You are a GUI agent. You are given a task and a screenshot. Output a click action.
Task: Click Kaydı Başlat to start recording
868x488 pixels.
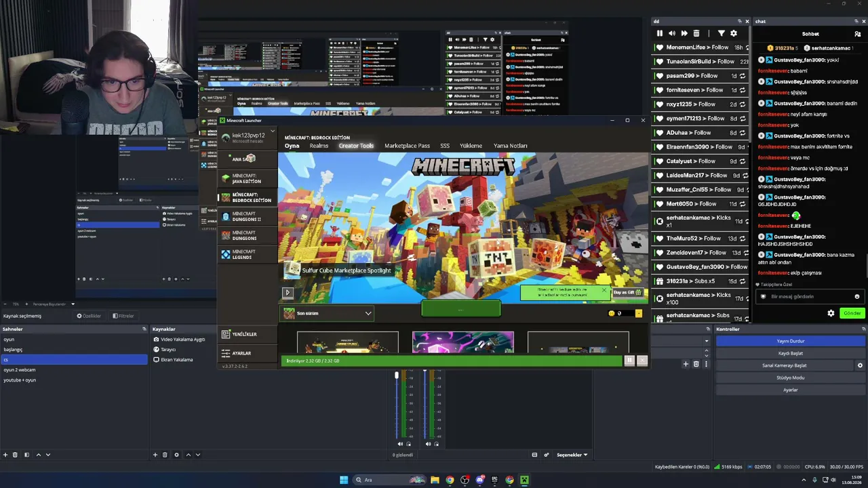[x=791, y=353]
